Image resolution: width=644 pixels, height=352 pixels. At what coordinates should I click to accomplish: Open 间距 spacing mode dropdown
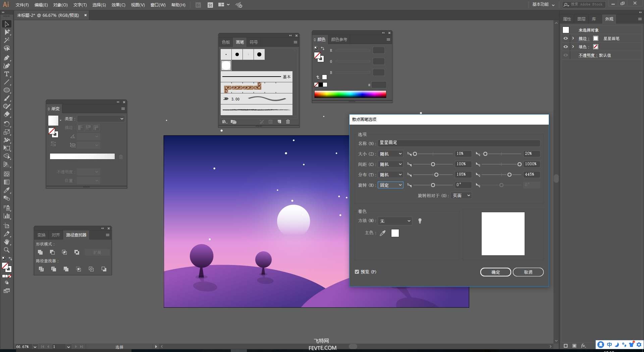(x=390, y=164)
